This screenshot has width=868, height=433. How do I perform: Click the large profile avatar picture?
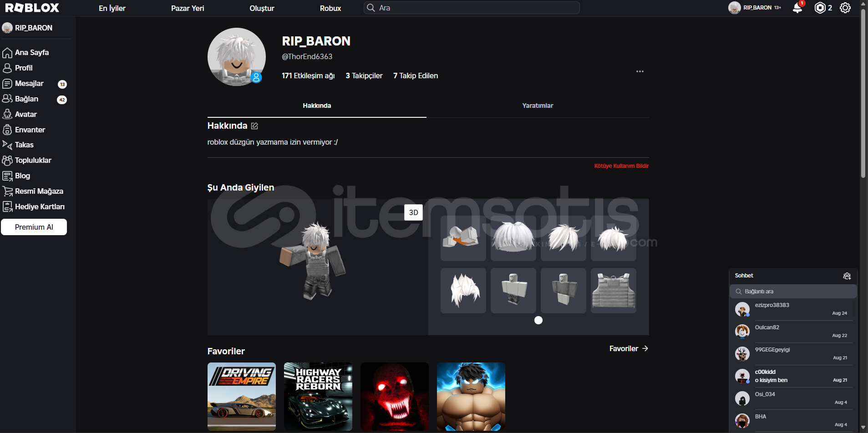tap(237, 57)
